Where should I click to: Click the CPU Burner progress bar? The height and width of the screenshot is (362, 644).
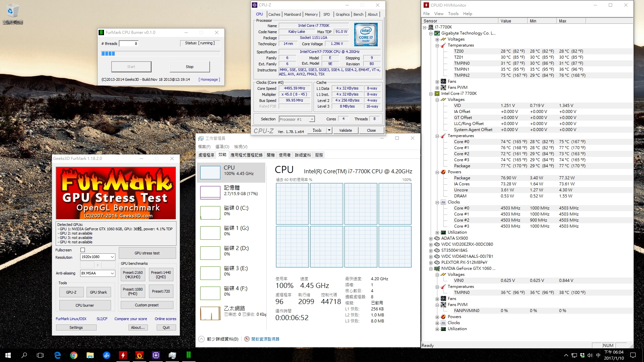(x=161, y=54)
